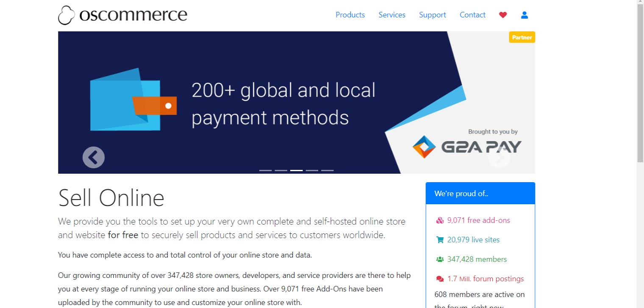Click the osCommerce logo

tap(122, 15)
